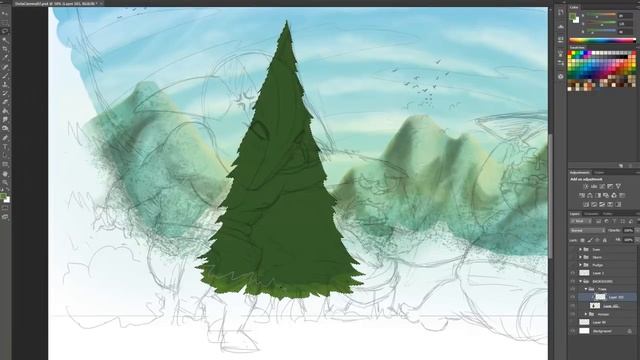Image resolution: width=640 pixels, height=360 pixels.
Task: Open the Normal blend mode dropdown
Action: point(587,231)
